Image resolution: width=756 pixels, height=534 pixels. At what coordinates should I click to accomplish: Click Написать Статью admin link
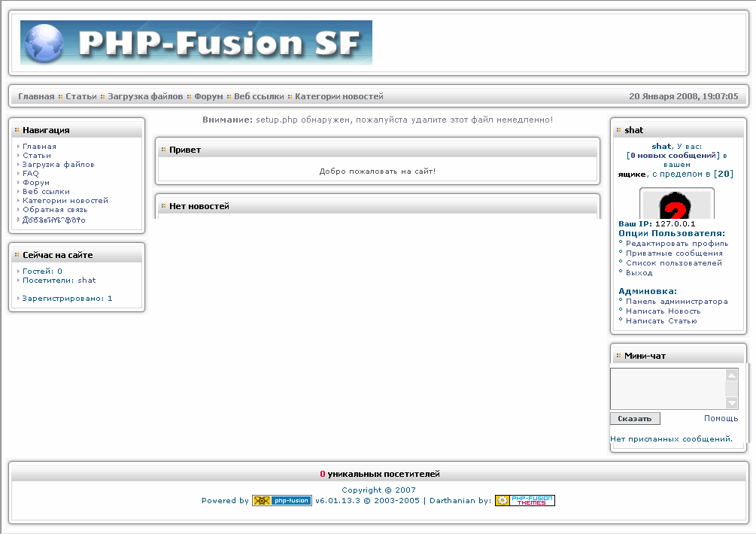point(661,321)
